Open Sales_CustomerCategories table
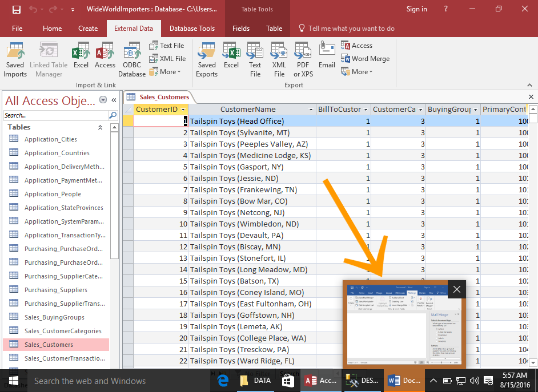The height and width of the screenshot is (392, 538). (x=63, y=331)
